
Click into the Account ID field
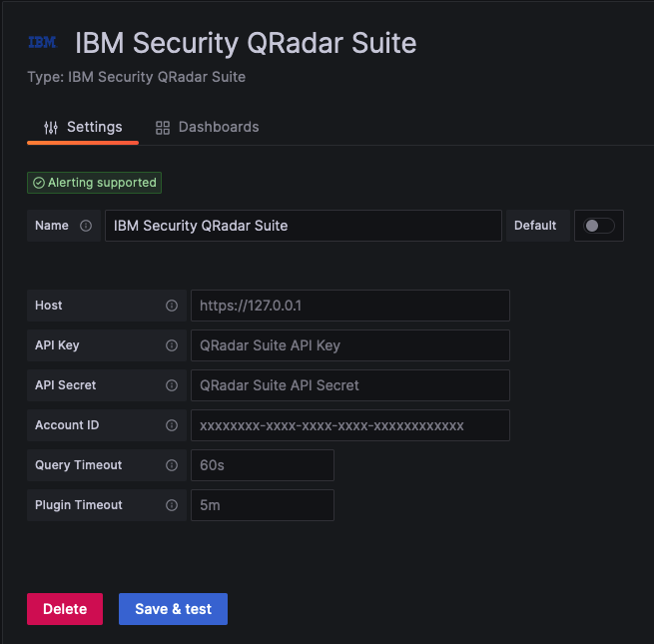coord(350,425)
